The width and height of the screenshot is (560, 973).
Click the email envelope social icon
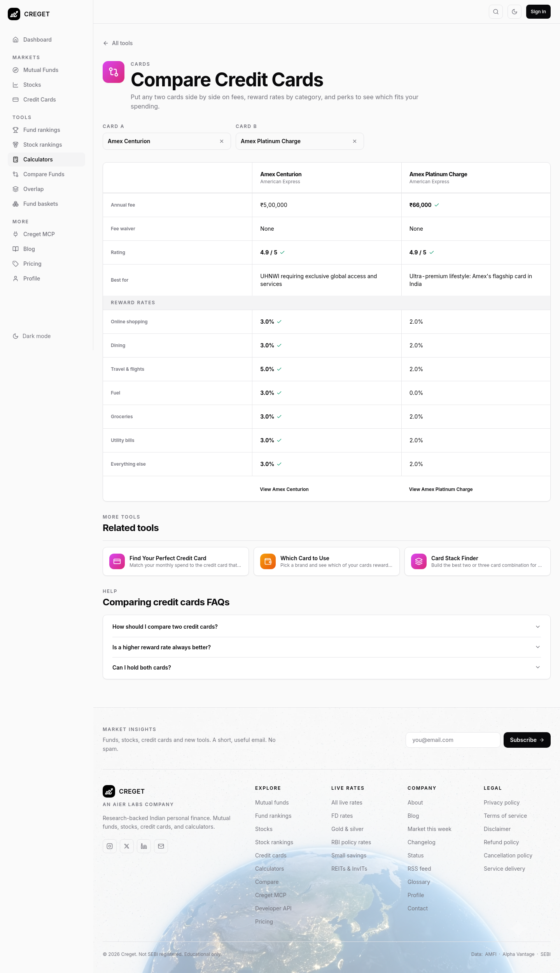click(161, 846)
